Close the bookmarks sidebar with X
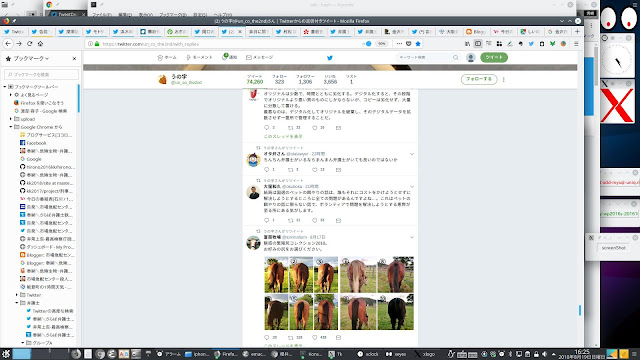 (74, 59)
